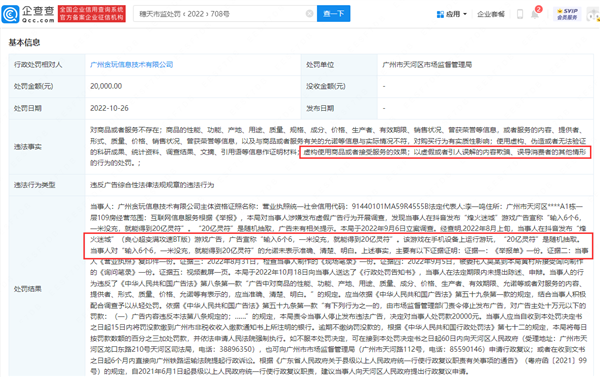
Task: Select the penalty date 2022-10-26
Action: click(x=109, y=108)
